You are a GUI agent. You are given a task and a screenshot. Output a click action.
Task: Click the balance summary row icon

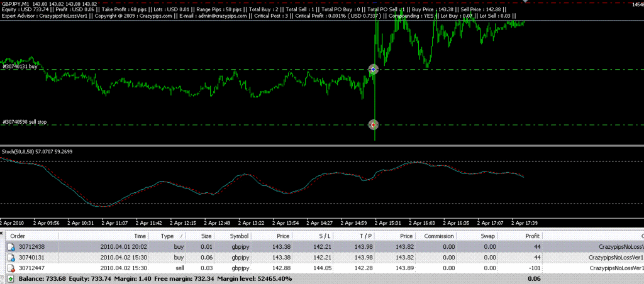point(11,279)
